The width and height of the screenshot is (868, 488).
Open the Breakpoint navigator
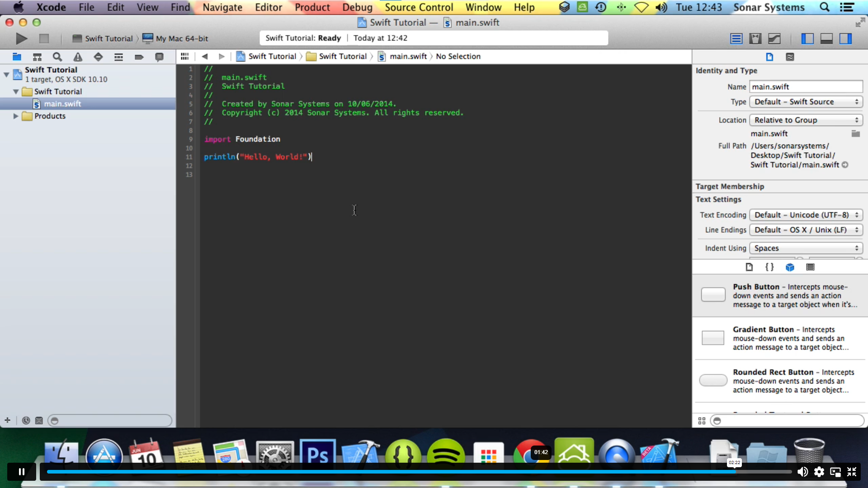pyautogui.click(x=139, y=56)
